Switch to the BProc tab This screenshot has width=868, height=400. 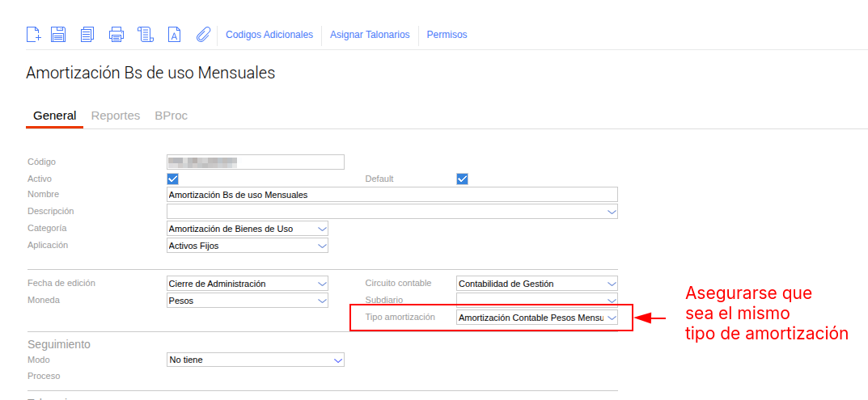(171, 116)
